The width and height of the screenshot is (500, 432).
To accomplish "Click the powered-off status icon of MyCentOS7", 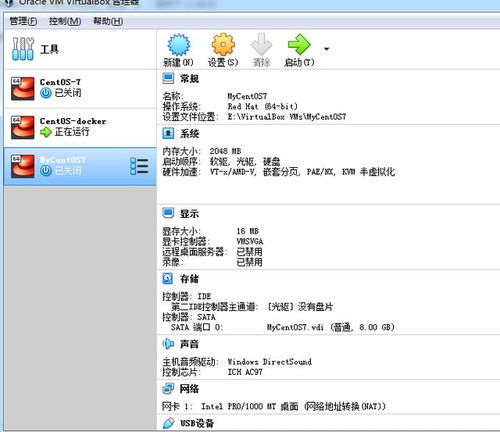I will (x=46, y=171).
